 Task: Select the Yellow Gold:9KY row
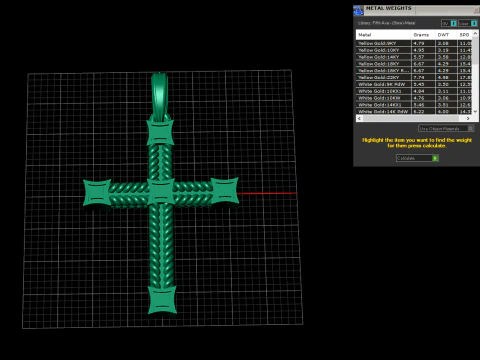[414, 43]
